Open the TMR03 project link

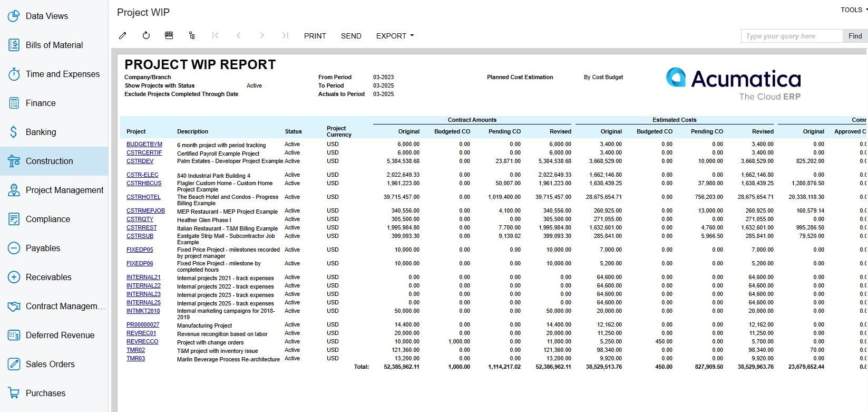[x=135, y=358]
